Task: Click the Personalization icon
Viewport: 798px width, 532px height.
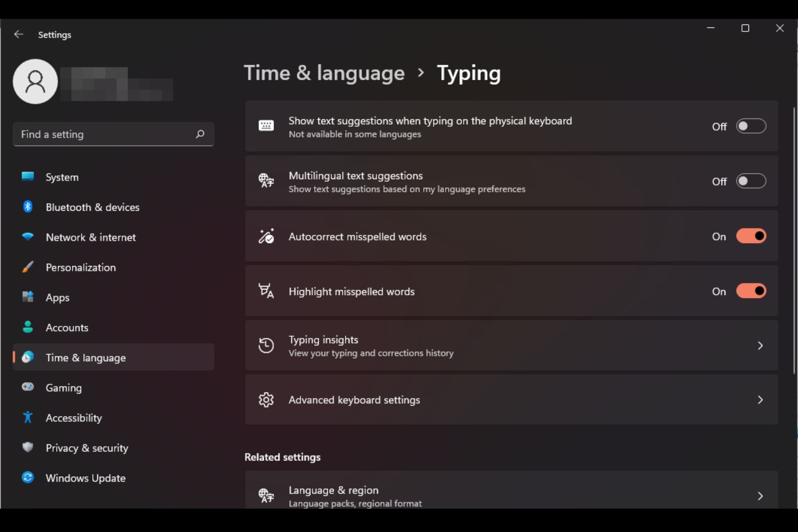Action: point(27,267)
